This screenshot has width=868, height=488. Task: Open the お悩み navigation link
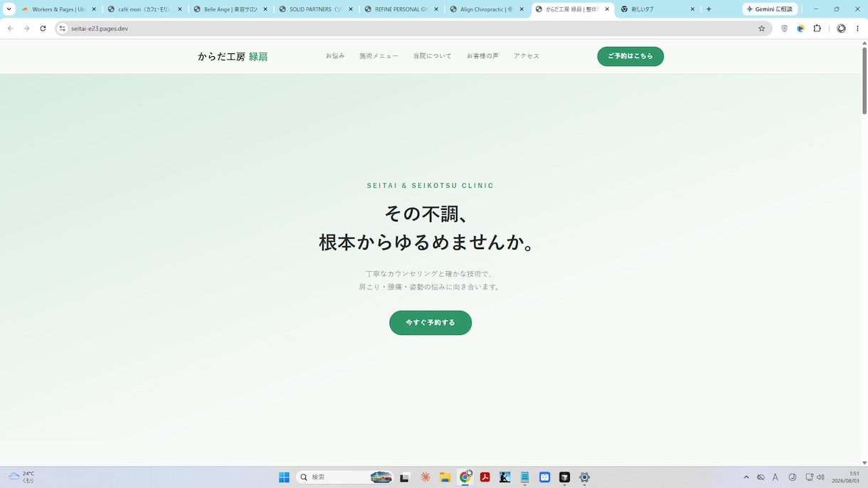(335, 56)
